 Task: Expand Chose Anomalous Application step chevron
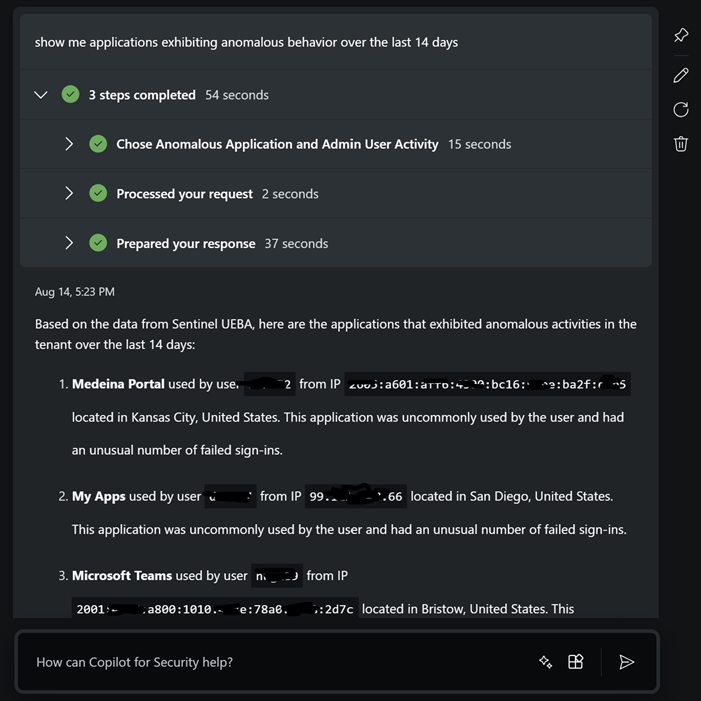click(69, 144)
